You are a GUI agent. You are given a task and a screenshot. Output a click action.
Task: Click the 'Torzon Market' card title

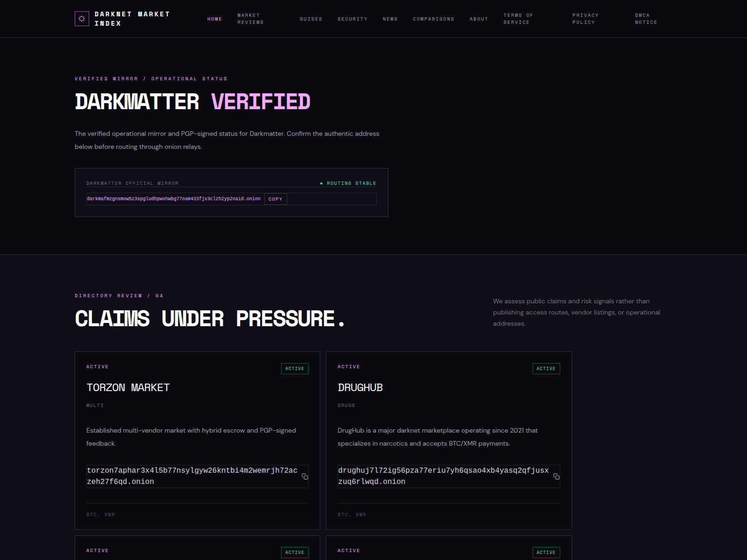[128, 388]
